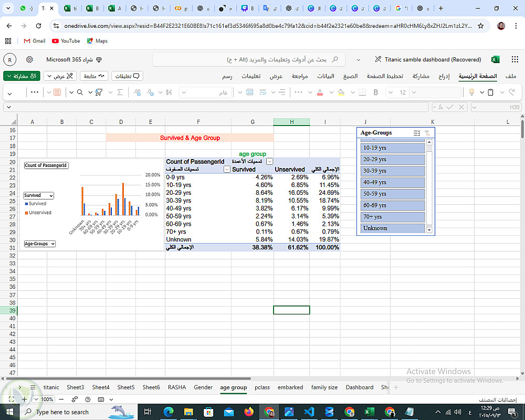525x420 pixels.
Task: Toggle the 40-49 yrs slicer item
Action: [392, 183]
